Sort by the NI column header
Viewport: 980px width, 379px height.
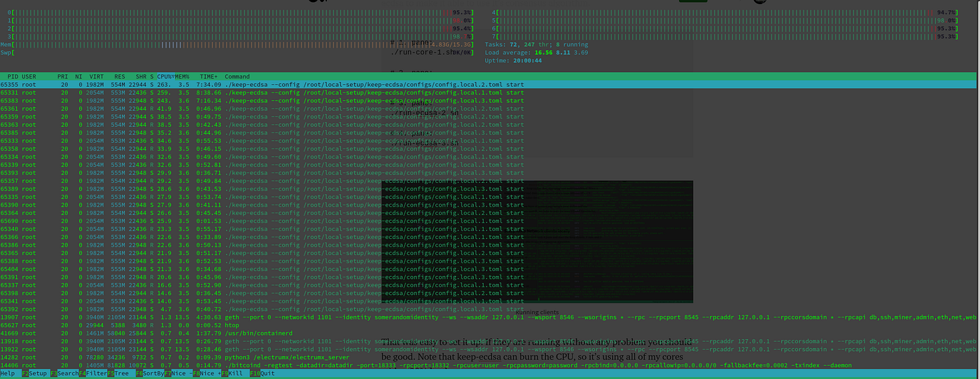pyautogui.click(x=78, y=76)
